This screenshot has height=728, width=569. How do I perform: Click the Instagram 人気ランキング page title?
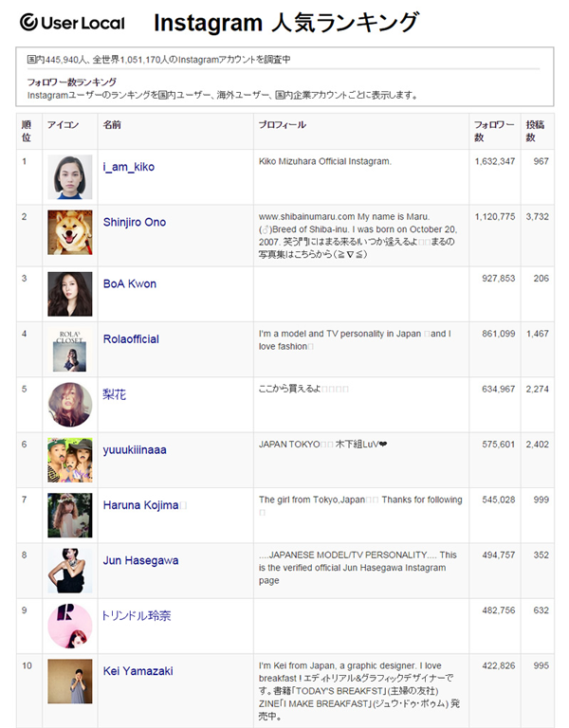286,23
